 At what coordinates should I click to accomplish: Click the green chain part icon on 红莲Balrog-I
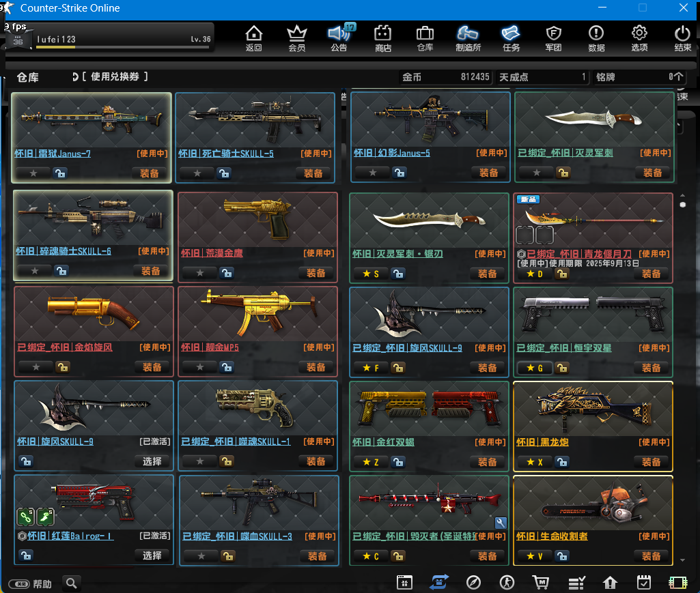pyautogui.click(x=25, y=517)
